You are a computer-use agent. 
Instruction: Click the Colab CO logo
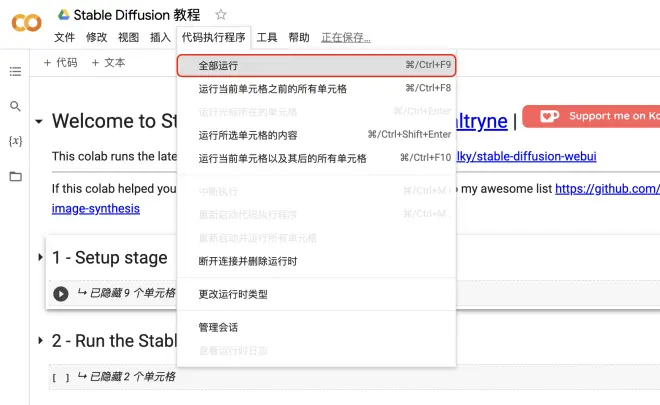tap(27, 23)
